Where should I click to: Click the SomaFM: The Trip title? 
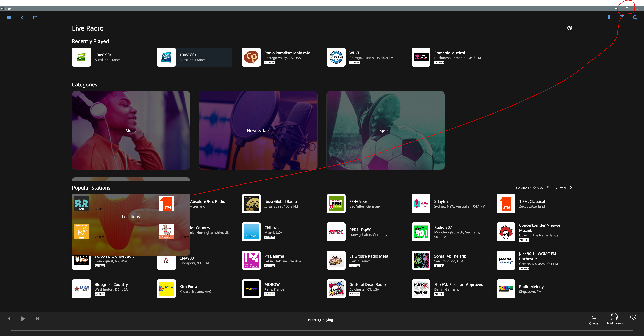450,256
